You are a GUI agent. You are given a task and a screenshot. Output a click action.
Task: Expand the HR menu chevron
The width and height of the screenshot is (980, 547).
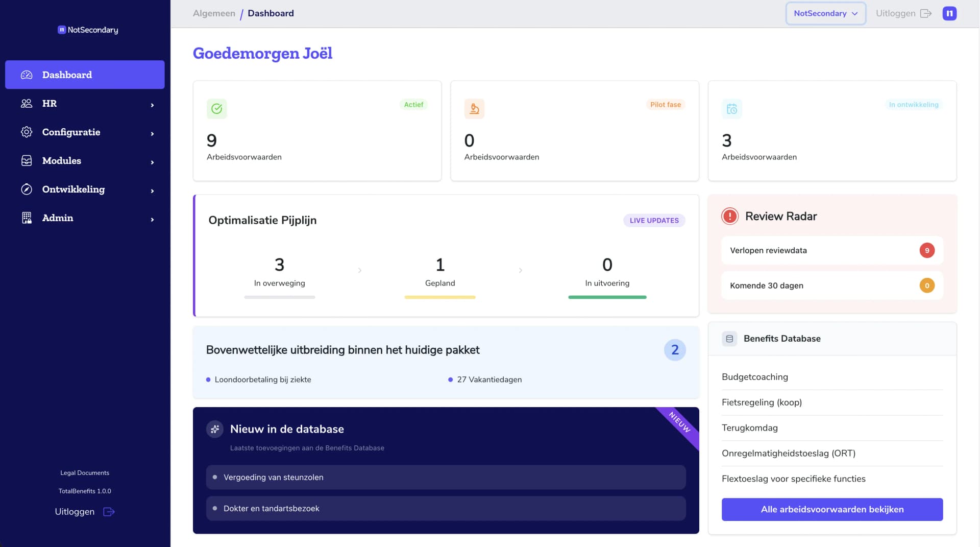(152, 105)
